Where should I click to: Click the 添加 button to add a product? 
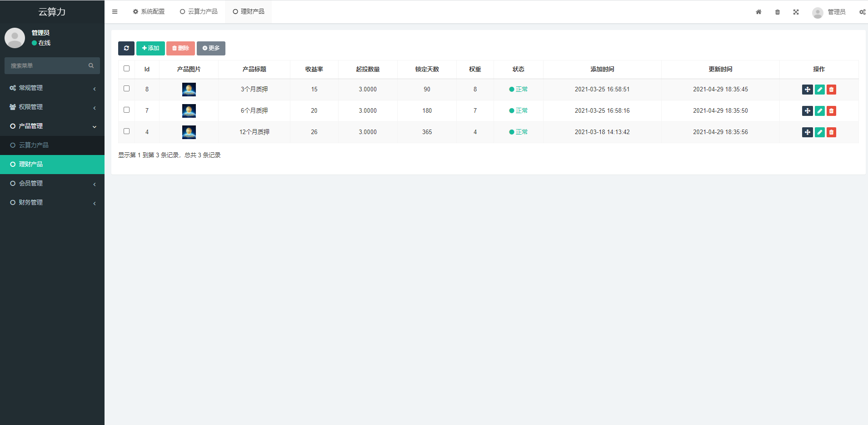[x=150, y=48]
